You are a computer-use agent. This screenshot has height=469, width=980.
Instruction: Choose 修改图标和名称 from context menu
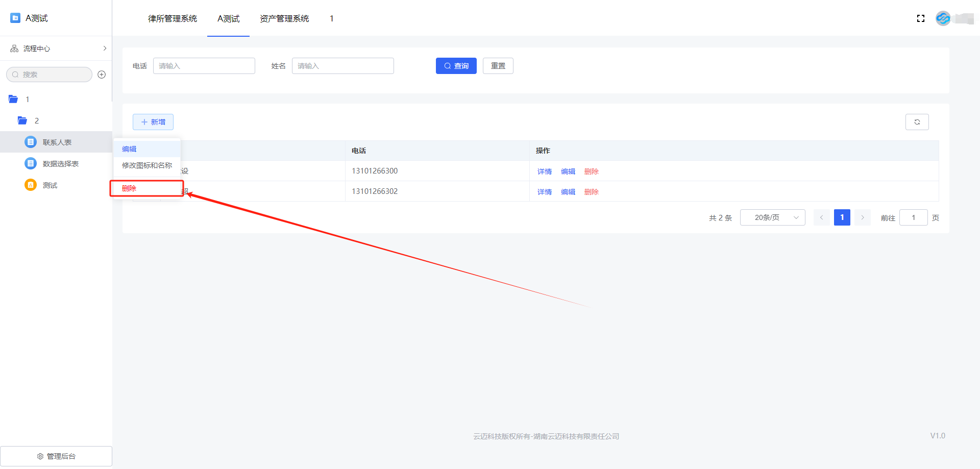pyautogui.click(x=147, y=165)
